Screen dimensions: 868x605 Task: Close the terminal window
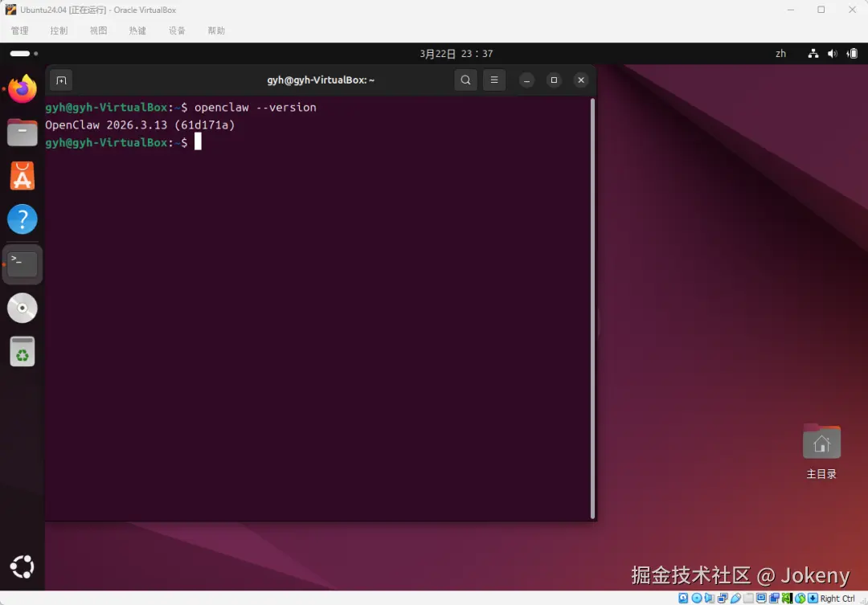(x=581, y=80)
